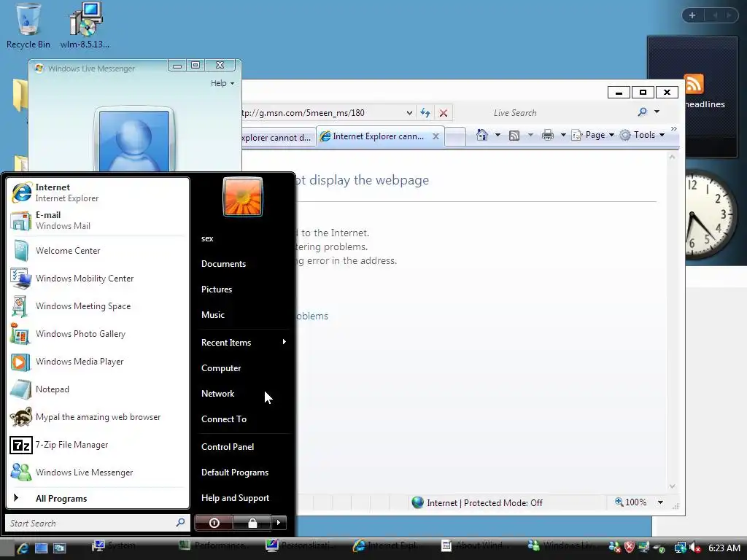Expand Recent Items submenu
Screen dimensions: 747x560
pyautogui.click(x=244, y=343)
